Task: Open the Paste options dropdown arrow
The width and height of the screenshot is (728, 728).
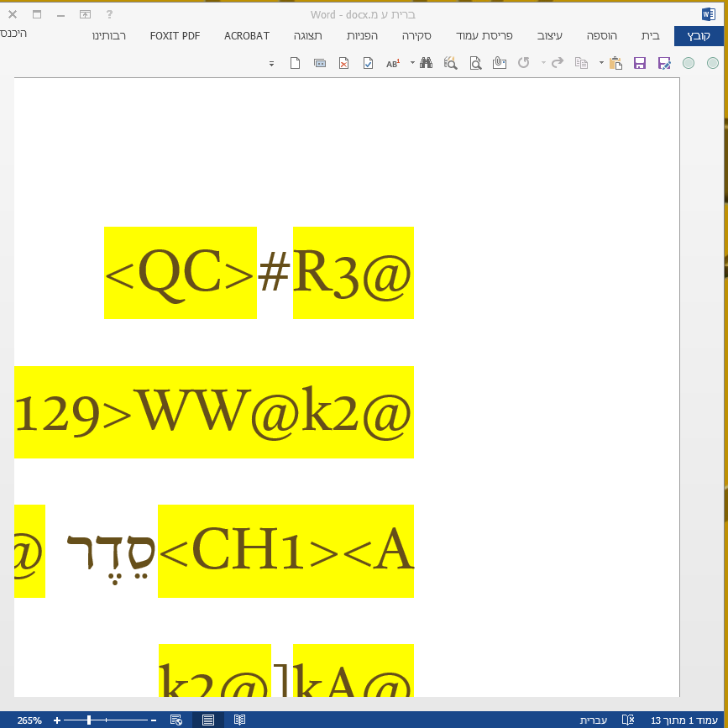Action: [x=600, y=62]
